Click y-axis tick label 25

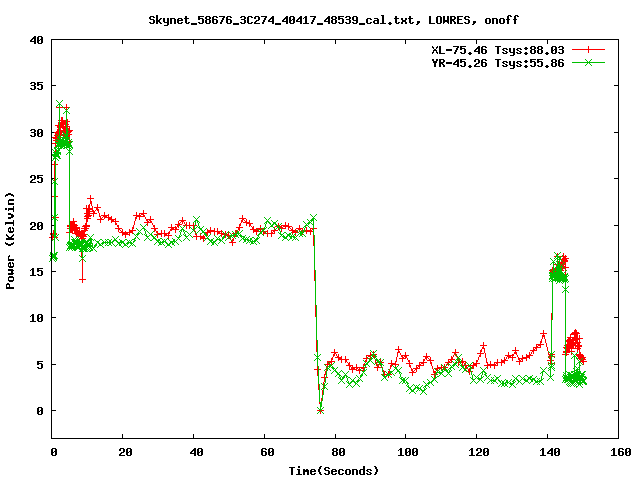[x=37, y=179]
